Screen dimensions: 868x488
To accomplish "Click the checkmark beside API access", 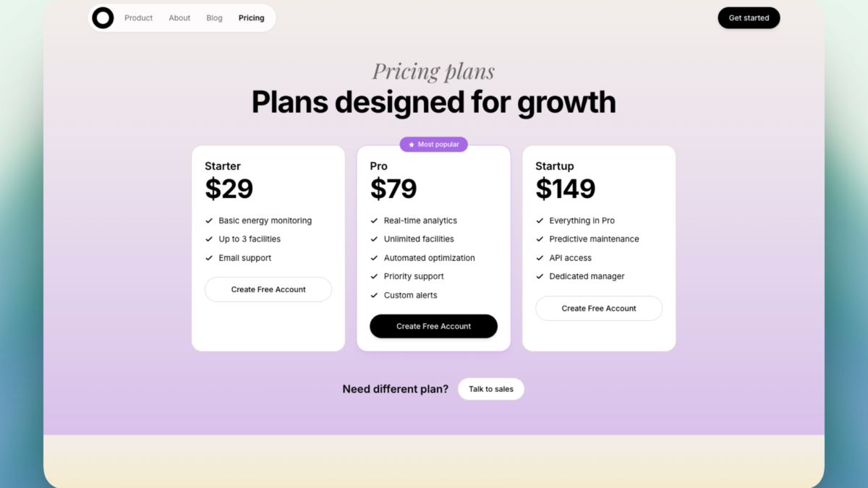I will point(539,257).
